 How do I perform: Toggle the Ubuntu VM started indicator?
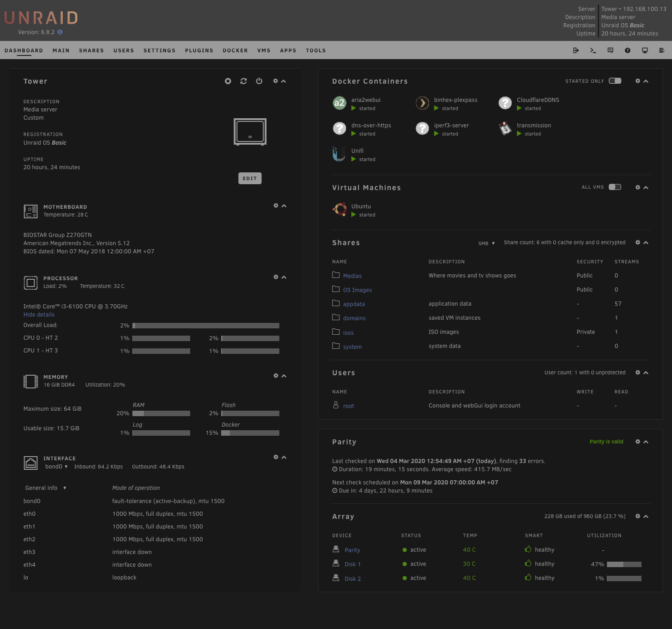pos(354,215)
